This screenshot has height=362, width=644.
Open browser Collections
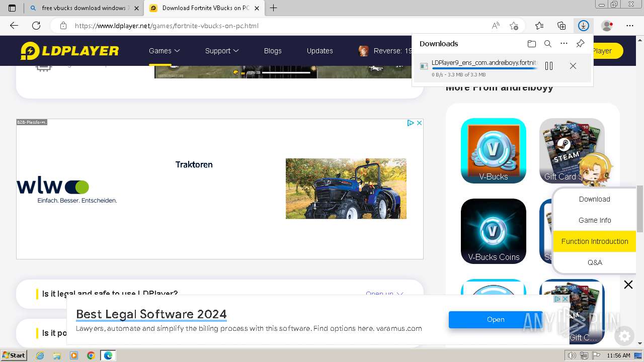pos(561,26)
